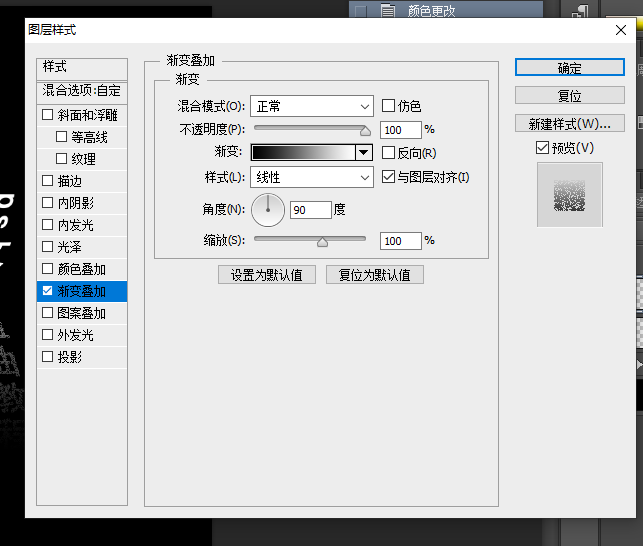Tick the 反向(R) reverse checkbox
This screenshot has height=546, width=643.
[388, 153]
